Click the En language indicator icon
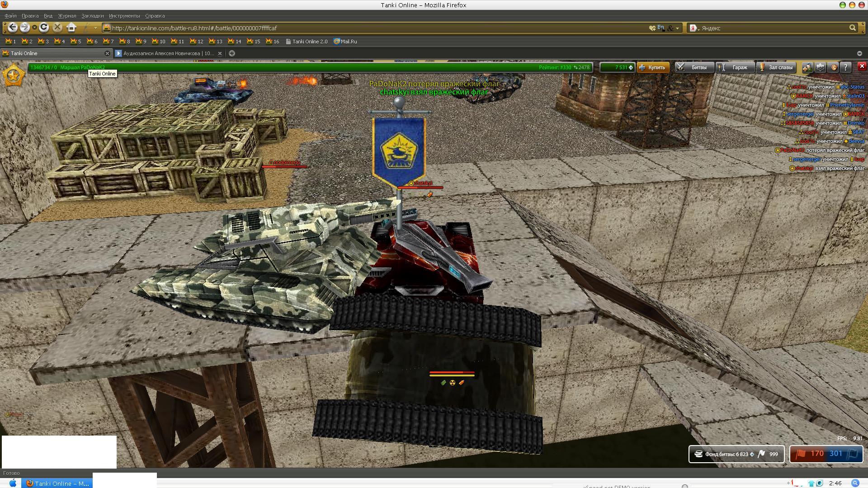868x488 pixels. point(661,28)
